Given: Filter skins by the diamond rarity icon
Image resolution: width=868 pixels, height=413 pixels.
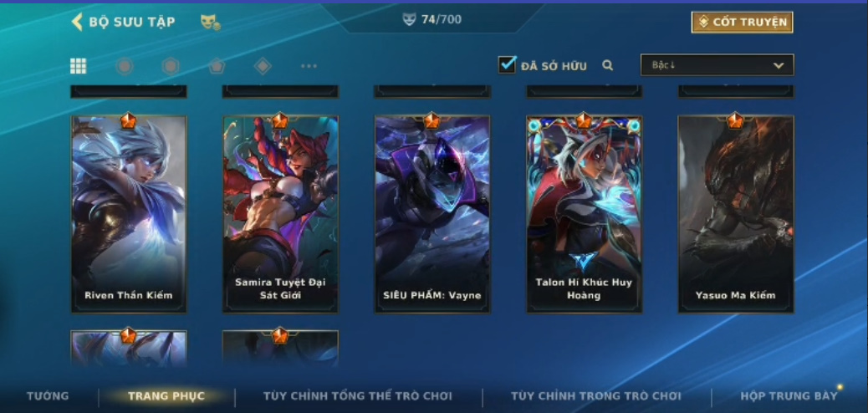Looking at the screenshot, I should 263,66.
